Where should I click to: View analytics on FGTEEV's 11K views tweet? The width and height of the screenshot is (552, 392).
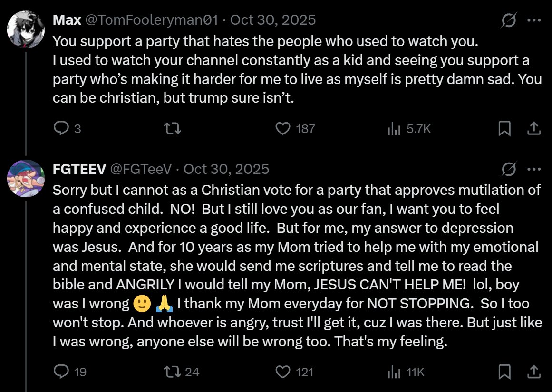click(394, 372)
